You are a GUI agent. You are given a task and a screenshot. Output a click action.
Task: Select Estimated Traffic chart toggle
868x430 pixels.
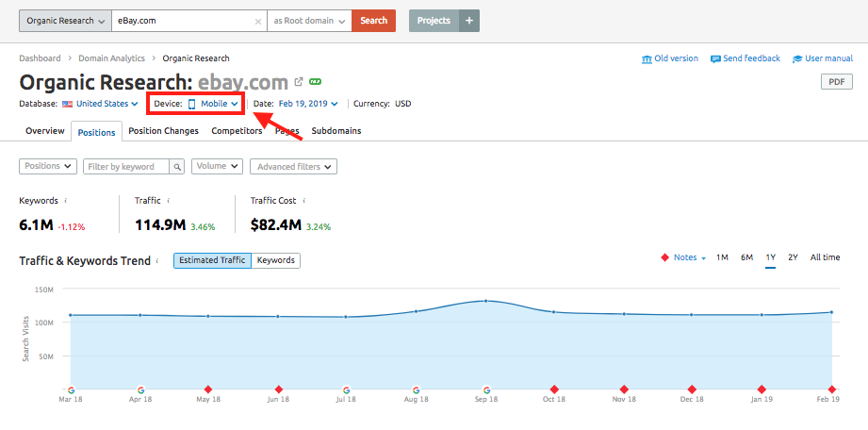coord(213,260)
